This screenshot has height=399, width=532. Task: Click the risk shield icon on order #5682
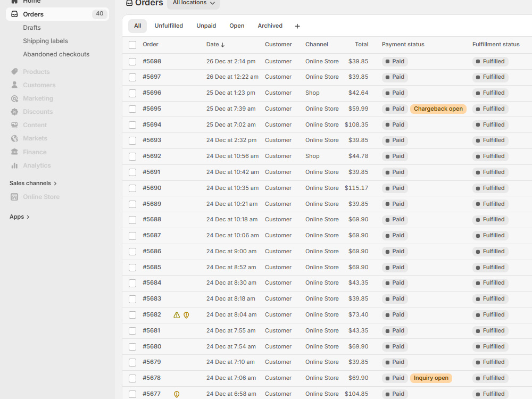(186, 315)
